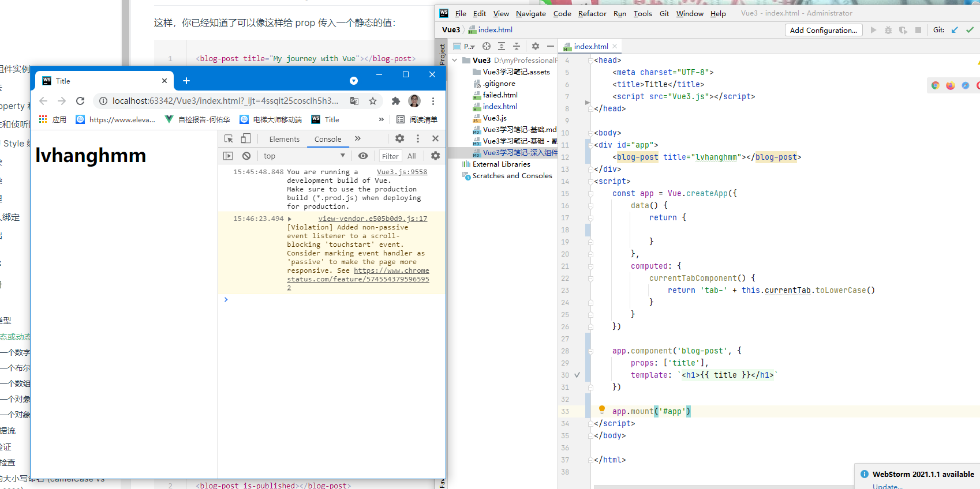This screenshot has width=980, height=489.
Task: Click the Git update project arrow
Action: point(955,30)
